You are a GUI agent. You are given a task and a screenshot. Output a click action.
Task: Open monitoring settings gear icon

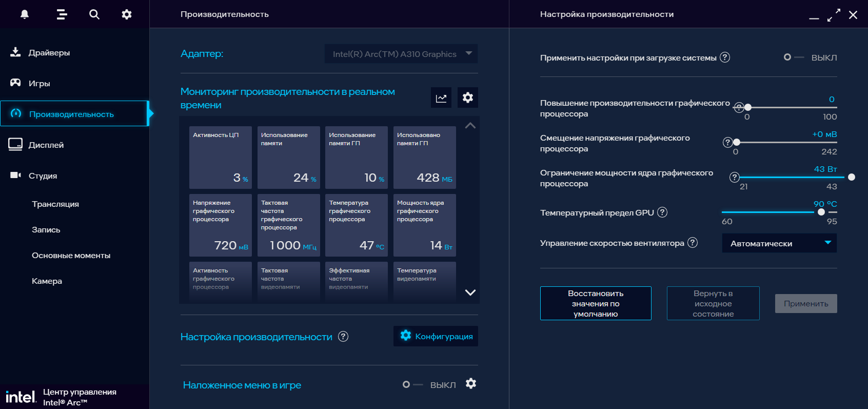(x=468, y=98)
